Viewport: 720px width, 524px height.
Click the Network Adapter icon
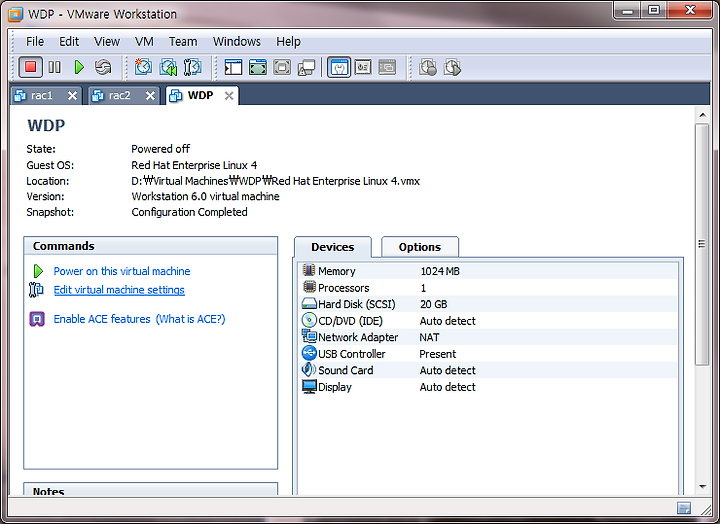point(309,336)
